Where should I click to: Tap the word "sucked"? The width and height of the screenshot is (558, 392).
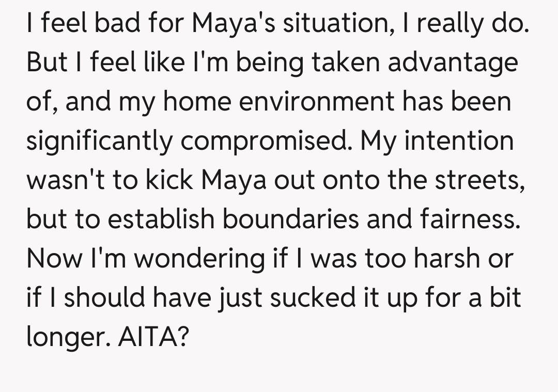[x=274, y=297]
